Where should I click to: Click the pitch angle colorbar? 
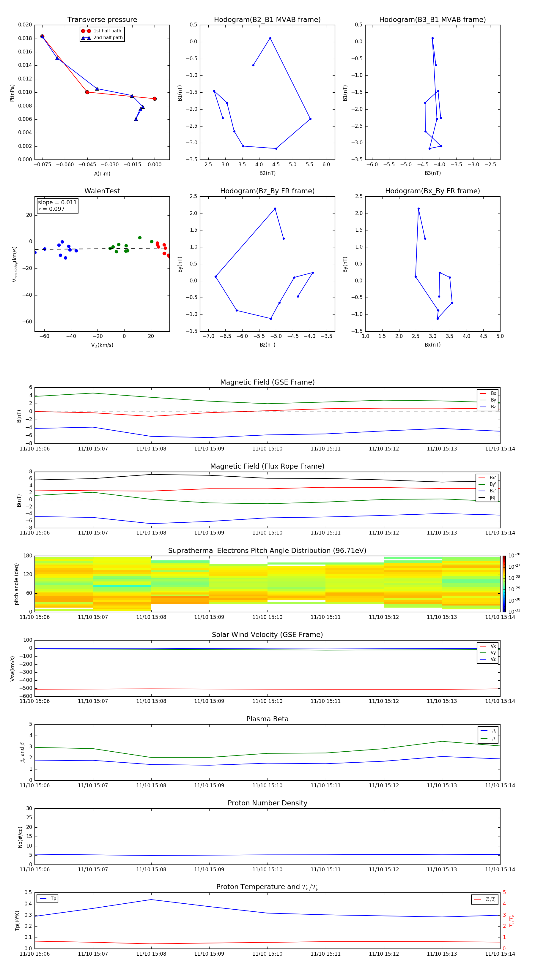(x=504, y=584)
